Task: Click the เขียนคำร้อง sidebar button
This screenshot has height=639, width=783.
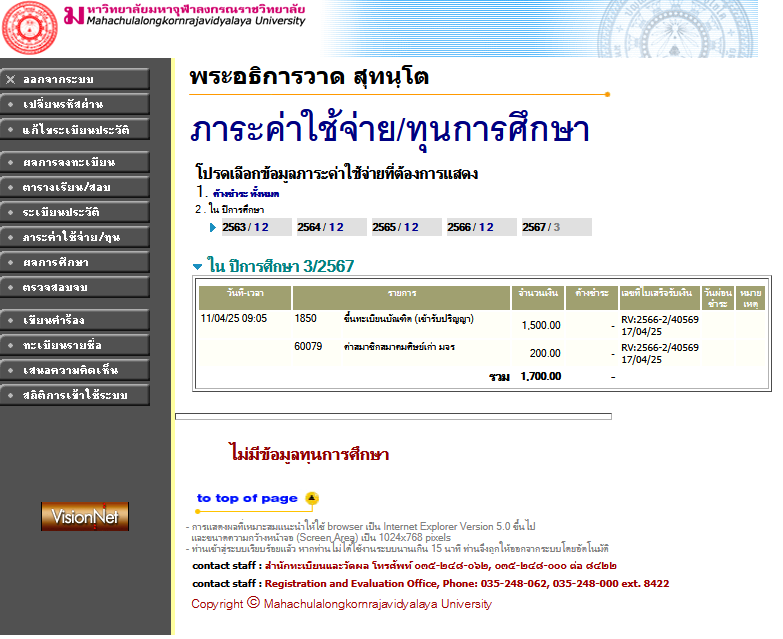Action: pos(75,320)
